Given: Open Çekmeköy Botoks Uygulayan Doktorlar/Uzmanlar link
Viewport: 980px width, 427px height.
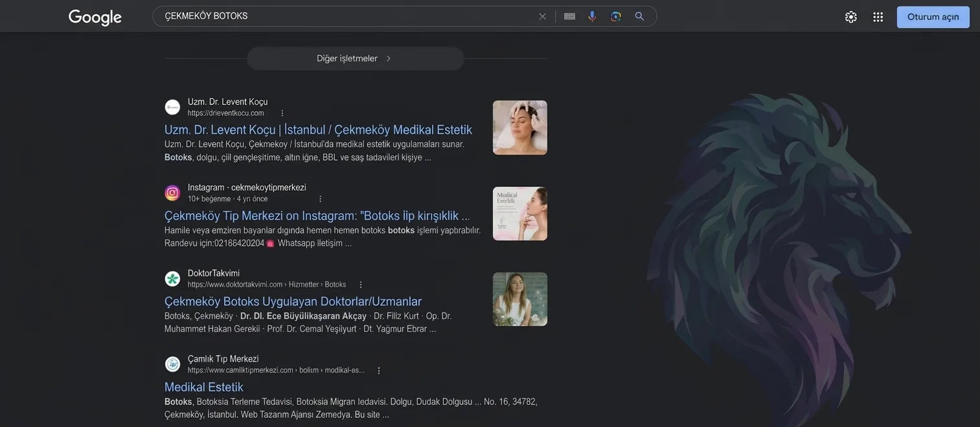Looking at the screenshot, I should click(293, 301).
